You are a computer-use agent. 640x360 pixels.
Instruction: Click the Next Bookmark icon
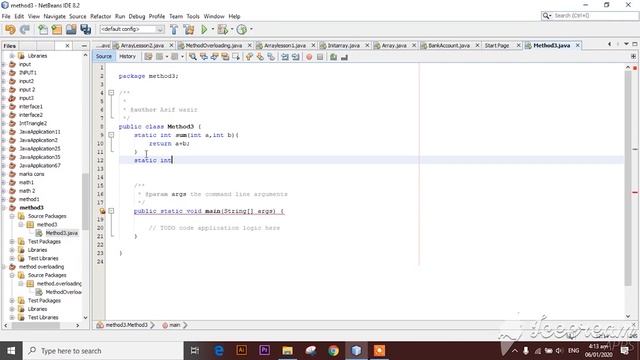[260, 57]
